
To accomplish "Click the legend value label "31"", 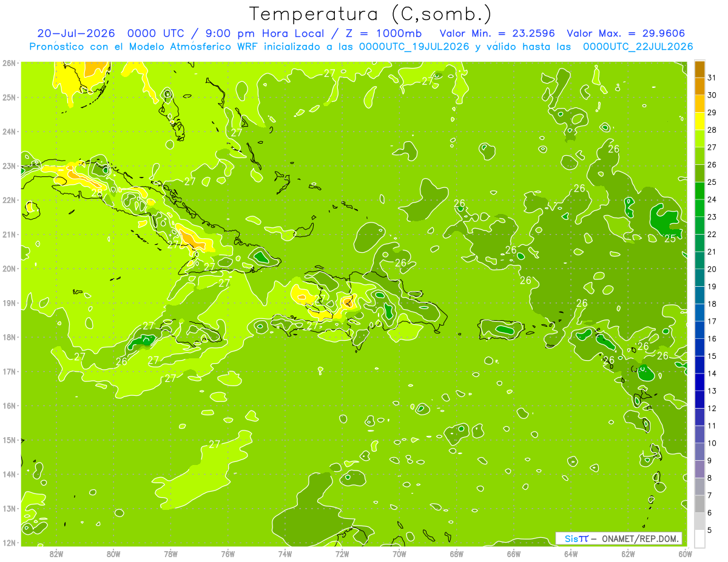I will [712, 78].
